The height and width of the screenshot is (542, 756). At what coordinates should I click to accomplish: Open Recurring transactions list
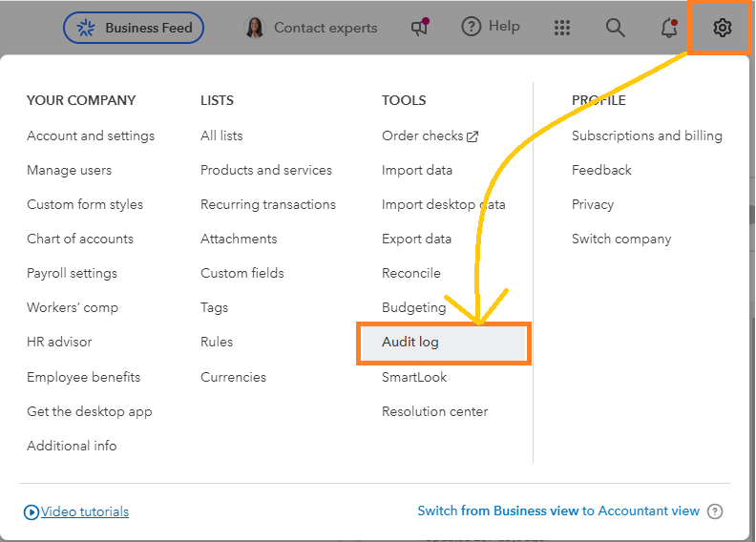(x=268, y=204)
